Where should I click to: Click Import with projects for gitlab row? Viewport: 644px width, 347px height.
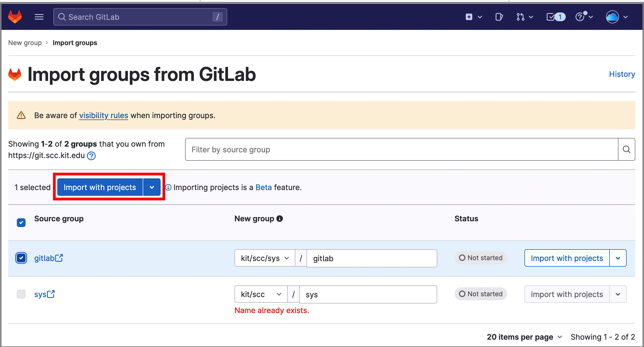(567, 258)
